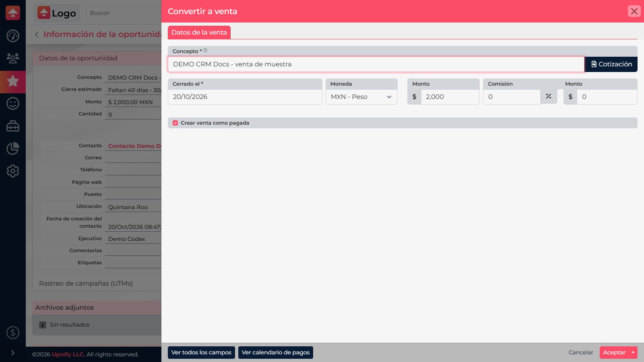The image size is (644, 362).
Task: Click Ver todos los campos button
Action: click(201, 352)
